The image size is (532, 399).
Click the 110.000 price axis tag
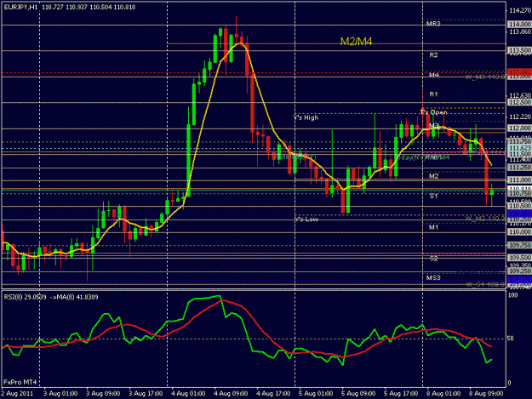519,232
